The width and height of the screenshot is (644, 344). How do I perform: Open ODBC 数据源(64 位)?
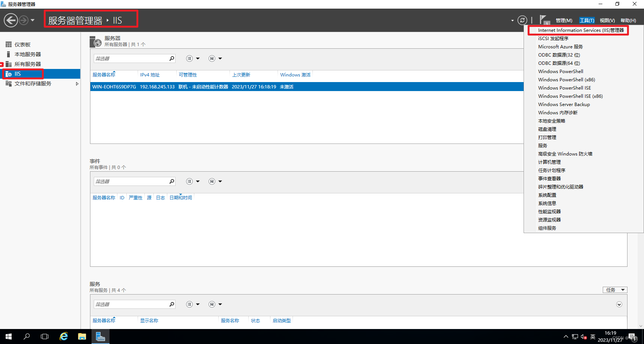[559, 63]
